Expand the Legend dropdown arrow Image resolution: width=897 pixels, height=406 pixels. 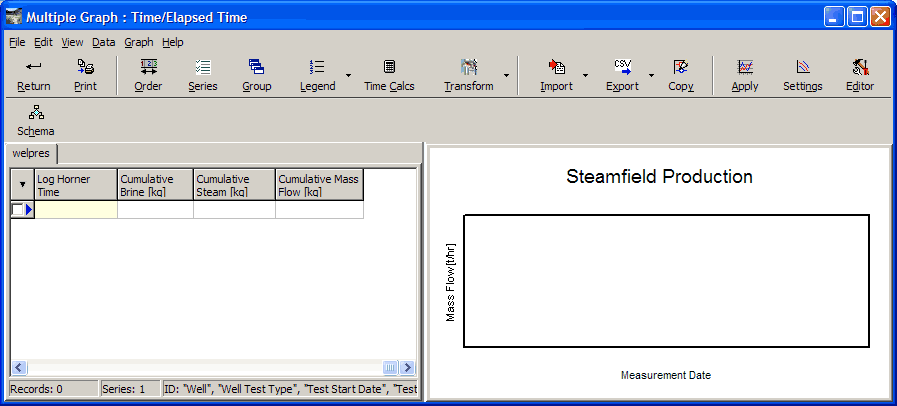click(x=348, y=75)
